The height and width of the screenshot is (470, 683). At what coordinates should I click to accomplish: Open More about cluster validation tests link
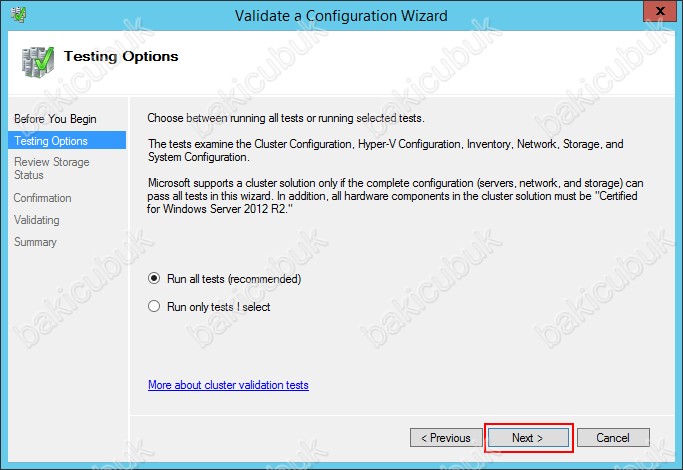(228, 385)
